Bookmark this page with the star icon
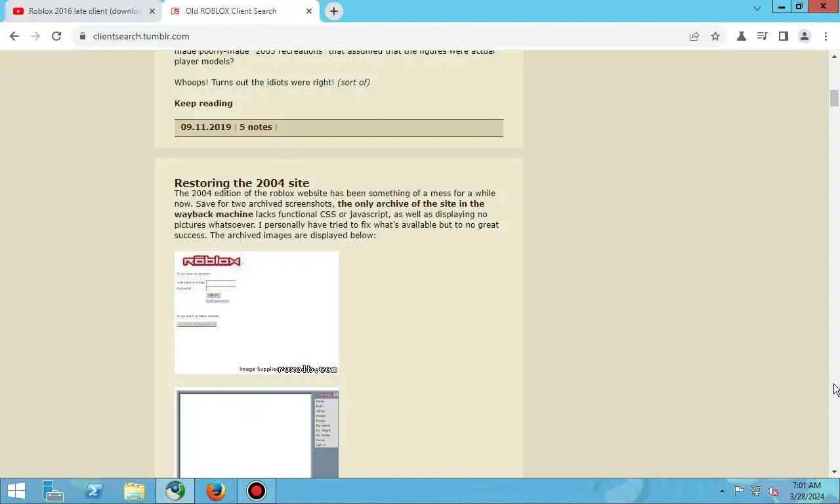 (715, 36)
